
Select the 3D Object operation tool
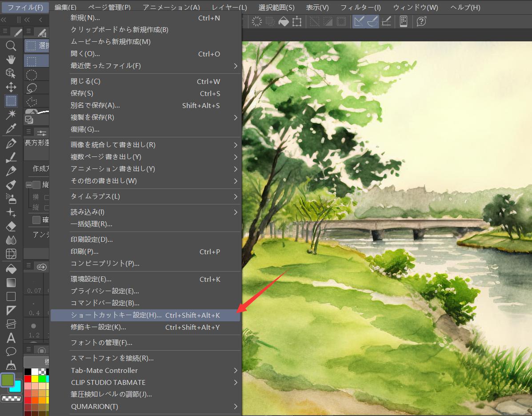(11, 73)
